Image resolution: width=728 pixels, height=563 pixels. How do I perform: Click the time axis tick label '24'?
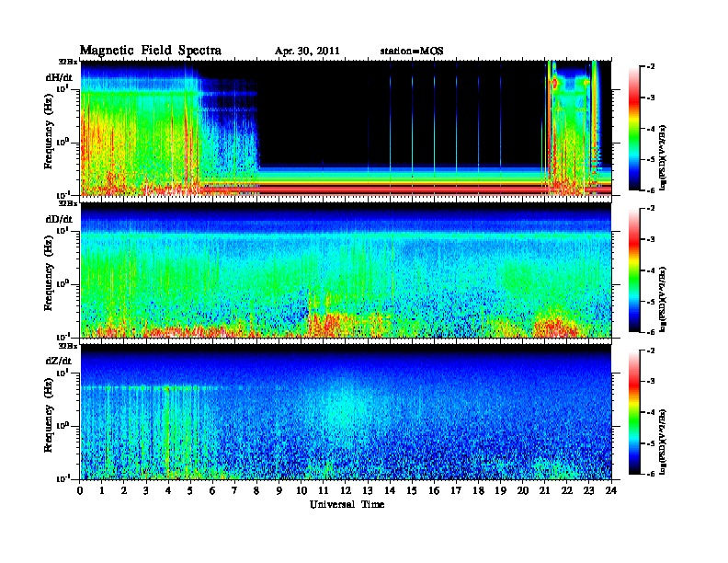(611, 490)
